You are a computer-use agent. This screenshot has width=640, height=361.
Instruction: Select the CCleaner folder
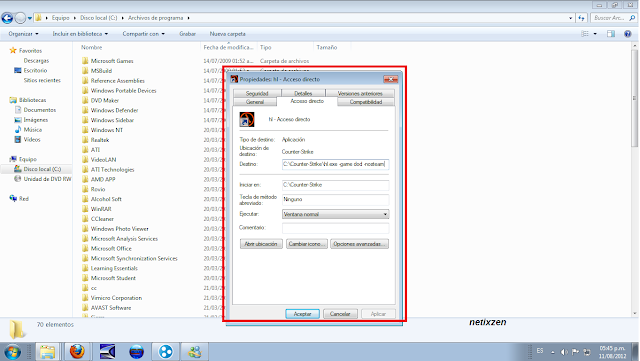tap(102, 219)
